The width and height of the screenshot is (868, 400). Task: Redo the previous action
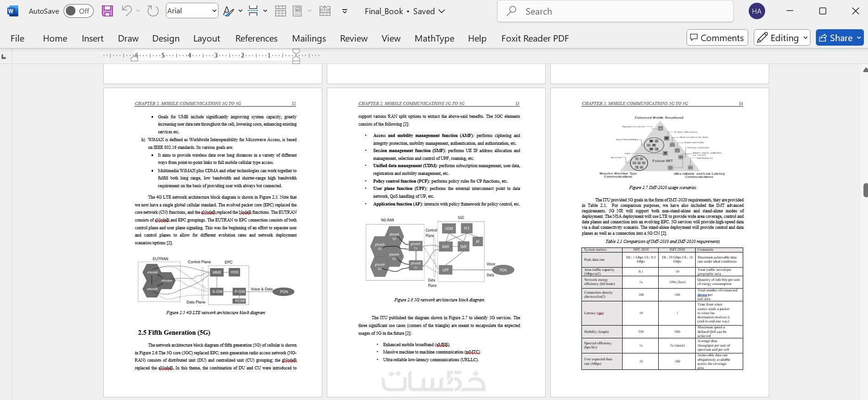coord(153,11)
